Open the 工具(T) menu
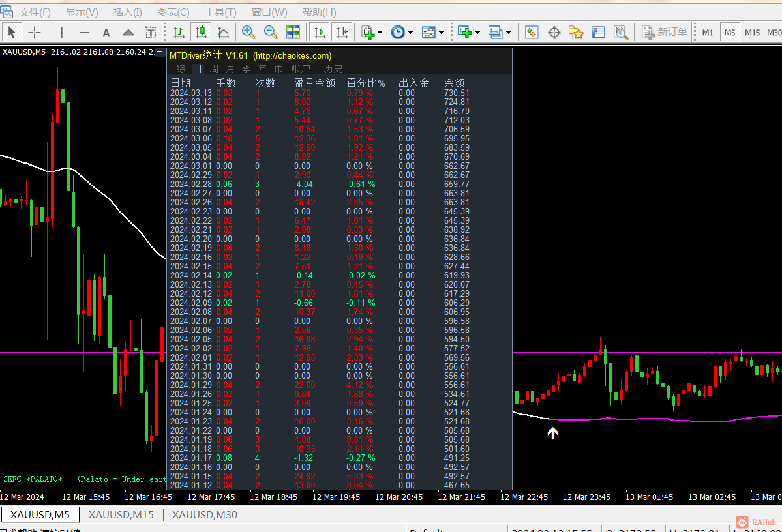 220,12
